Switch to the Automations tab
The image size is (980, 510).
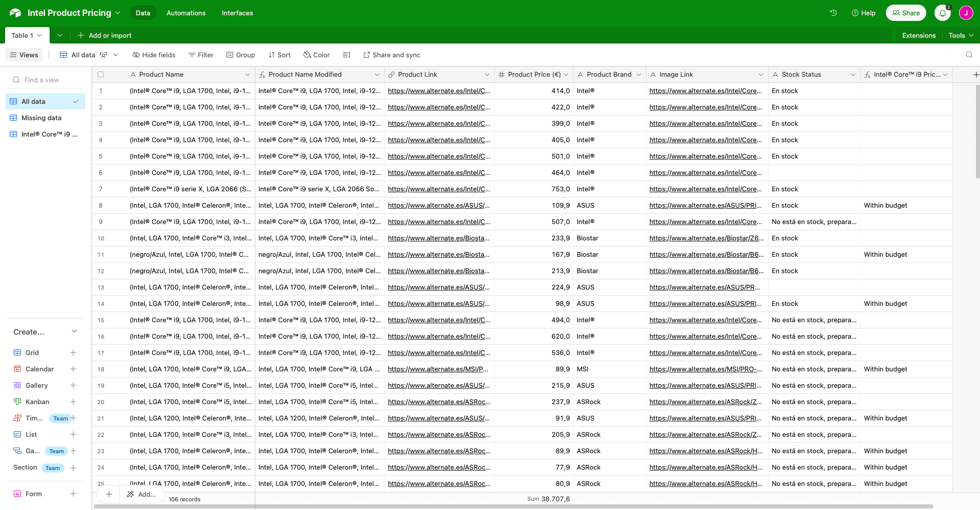[x=186, y=13]
